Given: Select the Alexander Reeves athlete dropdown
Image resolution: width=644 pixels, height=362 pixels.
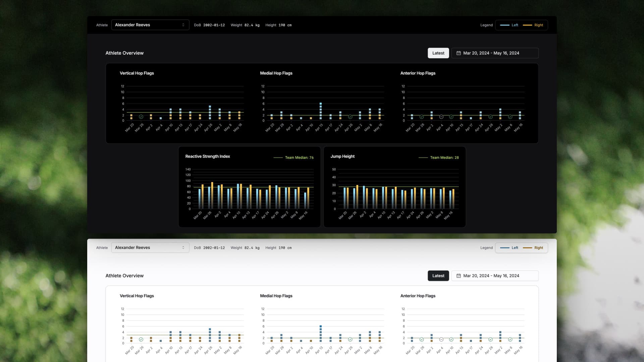Looking at the screenshot, I should click(150, 25).
